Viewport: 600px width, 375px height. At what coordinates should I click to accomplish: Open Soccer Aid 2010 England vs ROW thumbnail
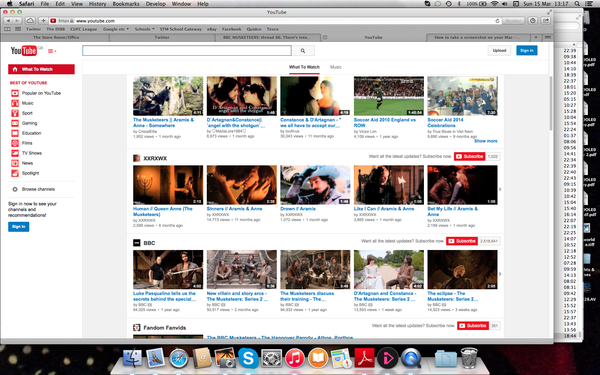tap(389, 96)
